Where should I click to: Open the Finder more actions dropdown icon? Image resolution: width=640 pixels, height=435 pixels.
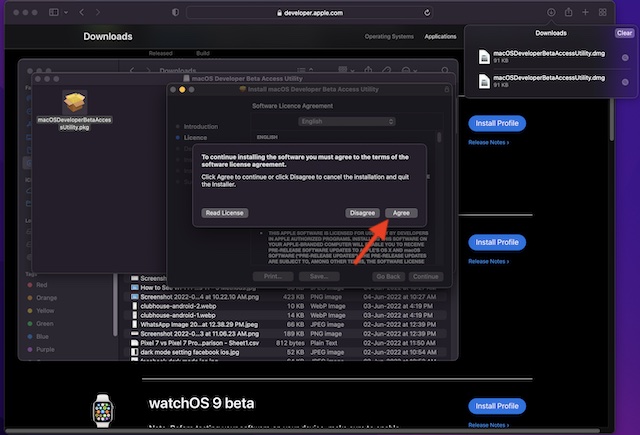[x=408, y=71]
